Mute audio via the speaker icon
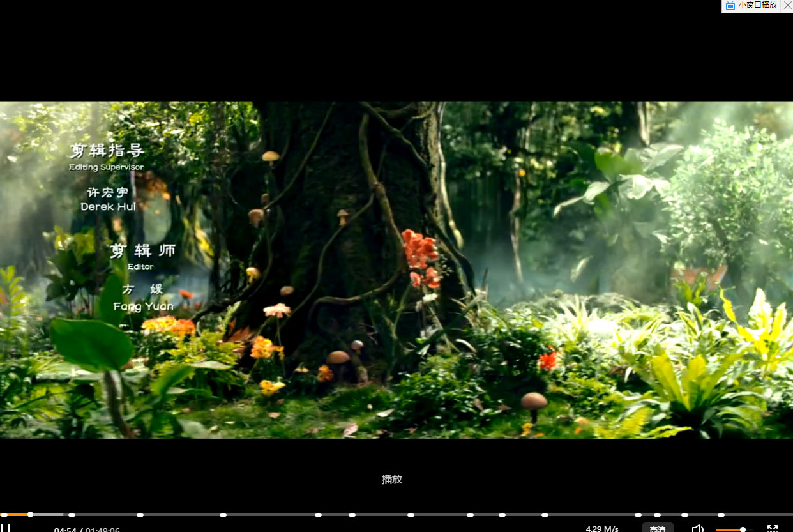Screen dimensions: 793x532 pos(698,529)
